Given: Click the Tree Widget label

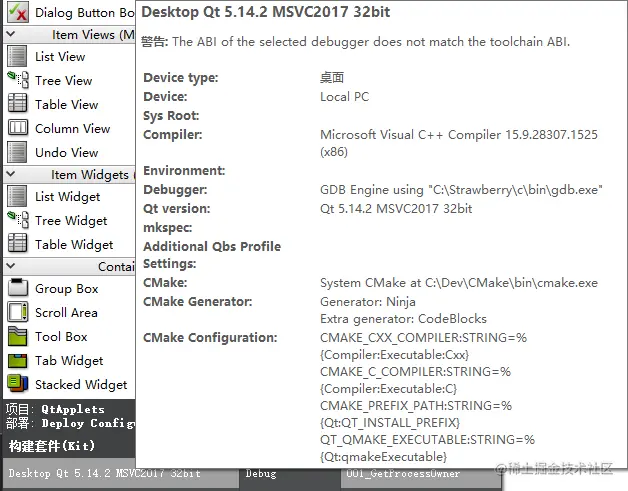Looking at the screenshot, I should pyautogui.click(x=71, y=220).
